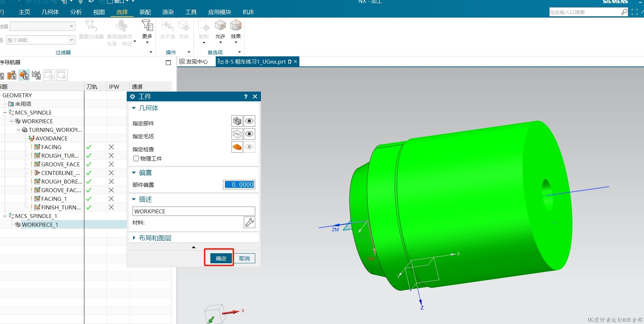Click the Specify Part (指定部件) geometry icon
Viewport: 644px width, 324px height.
[x=237, y=121]
